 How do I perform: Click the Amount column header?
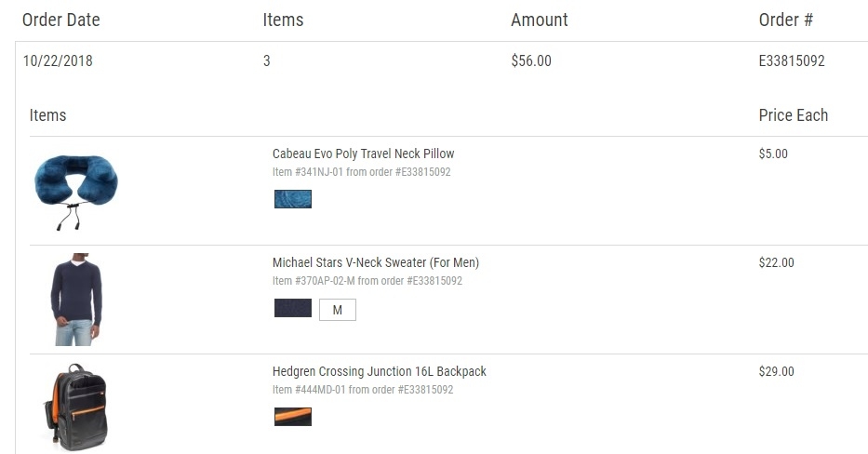pos(540,20)
